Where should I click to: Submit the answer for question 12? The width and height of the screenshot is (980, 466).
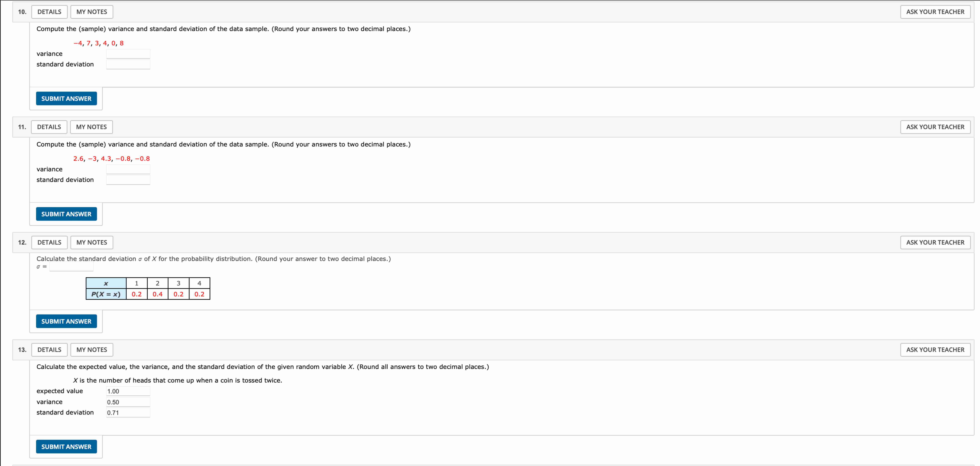pos(67,321)
